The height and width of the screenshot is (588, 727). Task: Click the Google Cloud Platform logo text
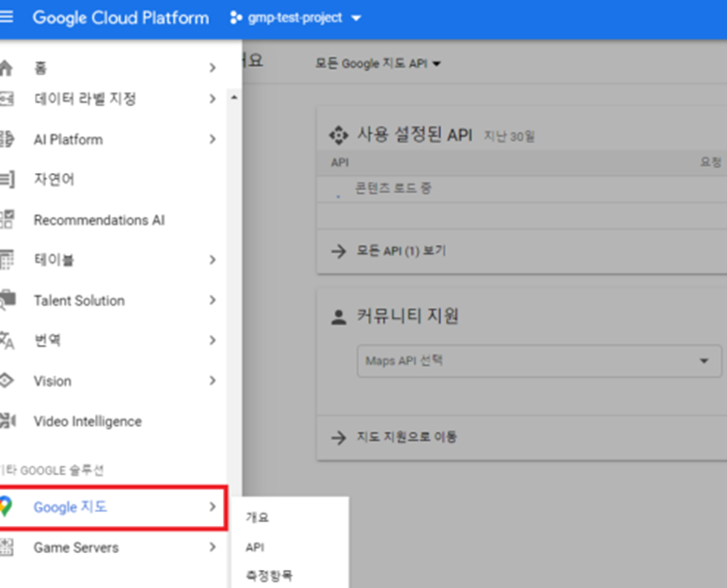point(121,18)
